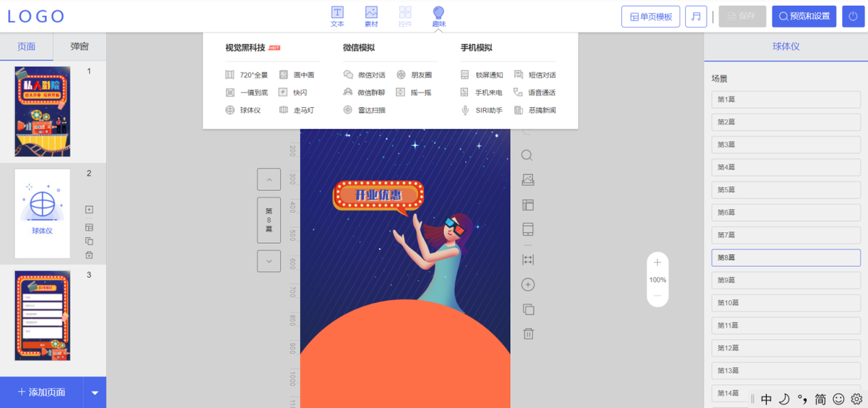
Task: Open the 控件 controls tool
Action: click(x=405, y=17)
